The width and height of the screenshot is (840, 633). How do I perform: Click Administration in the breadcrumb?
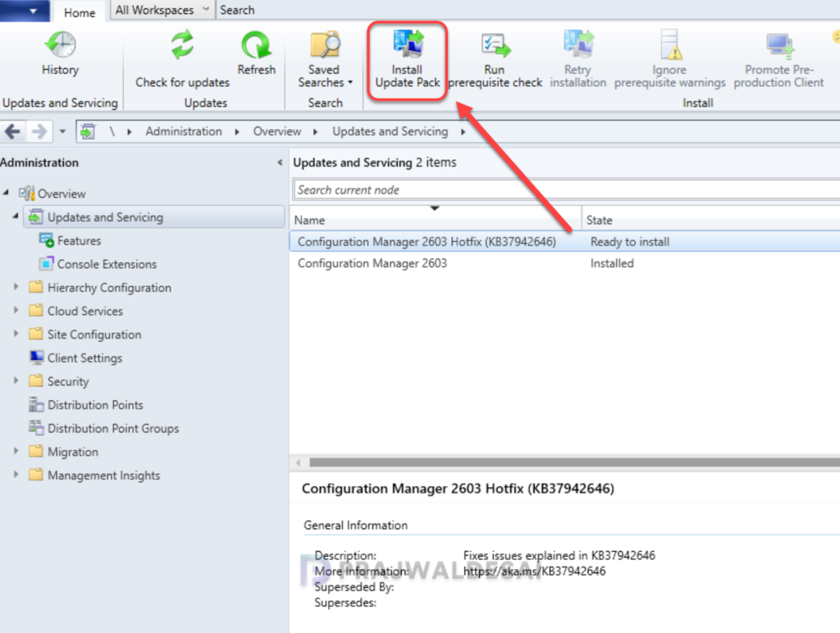tap(184, 131)
